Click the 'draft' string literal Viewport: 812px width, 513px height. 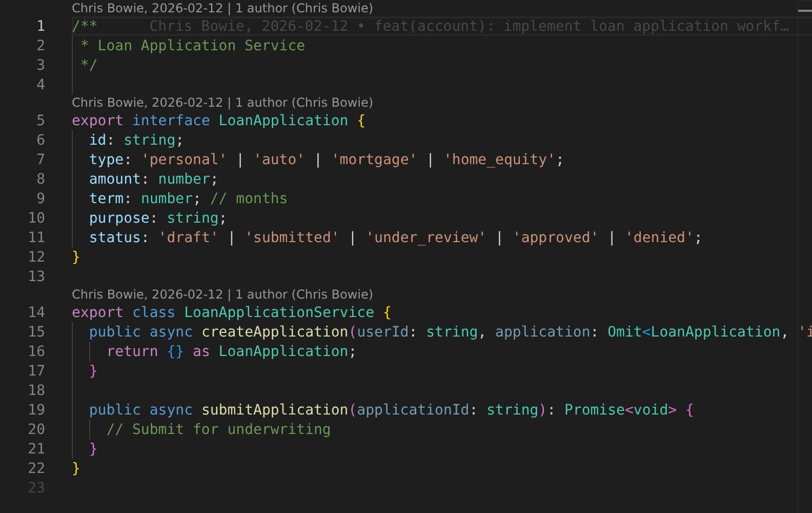tap(188, 238)
